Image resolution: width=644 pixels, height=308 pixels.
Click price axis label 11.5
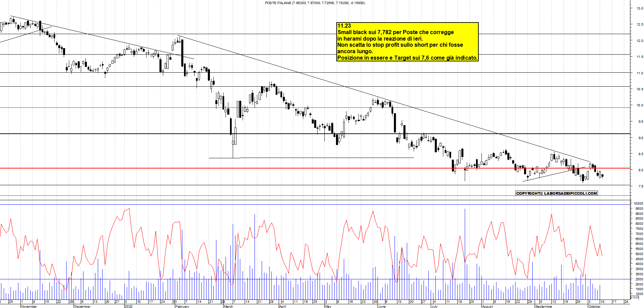click(640, 57)
